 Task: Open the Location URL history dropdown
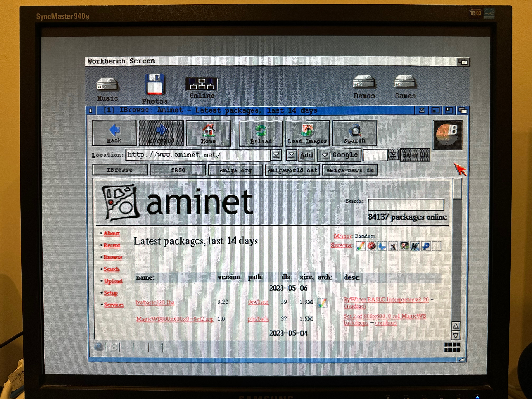coord(276,155)
